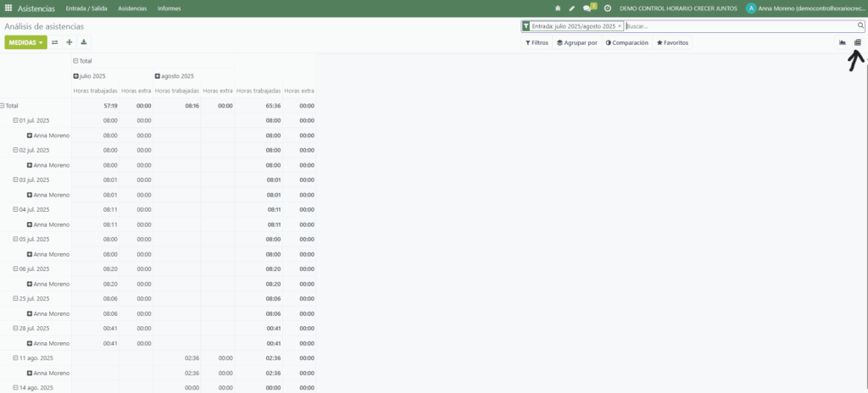The image size is (868, 393).
Task: Click in the Buscar search field
Action: point(737,26)
